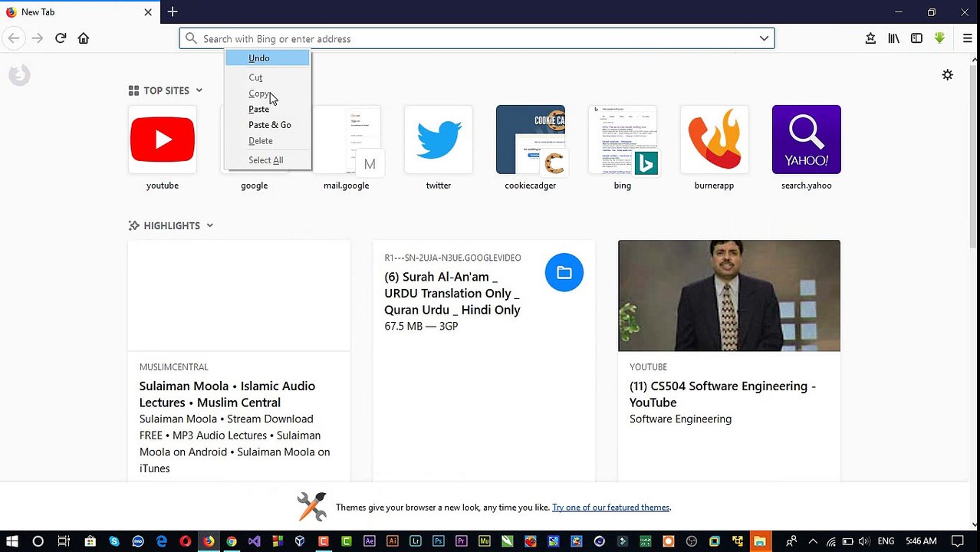Image resolution: width=980 pixels, height=552 pixels.
Task: Open Microsoft Store from taskbar
Action: click(x=90, y=541)
